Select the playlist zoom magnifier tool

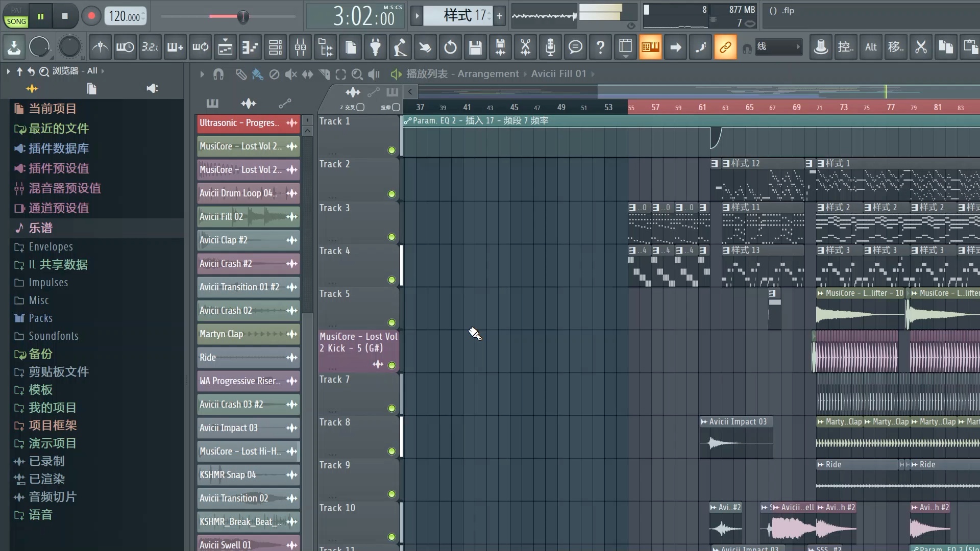coord(357,74)
